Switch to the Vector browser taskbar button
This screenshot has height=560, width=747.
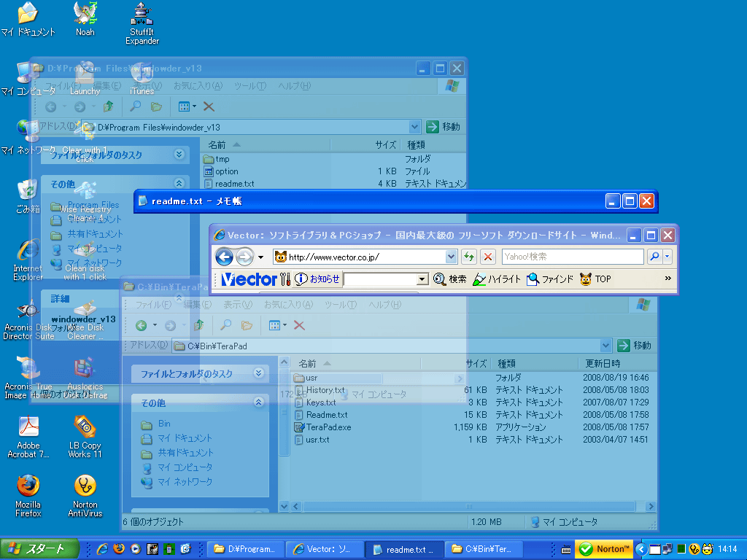[325, 550]
